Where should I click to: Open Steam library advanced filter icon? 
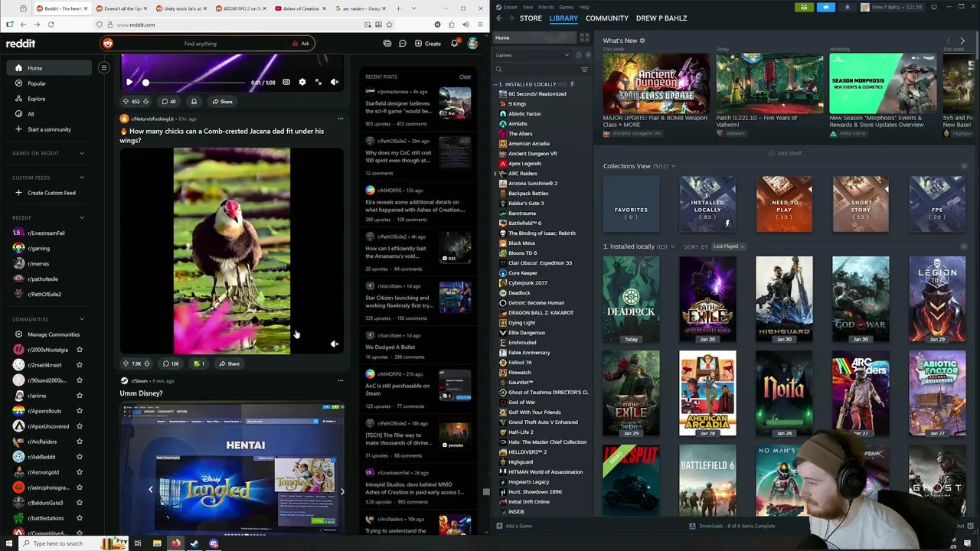pyautogui.click(x=584, y=70)
